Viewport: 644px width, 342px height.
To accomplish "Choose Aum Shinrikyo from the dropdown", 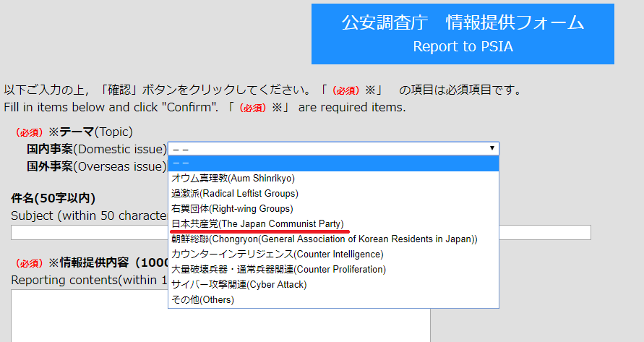I will point(333,179).
